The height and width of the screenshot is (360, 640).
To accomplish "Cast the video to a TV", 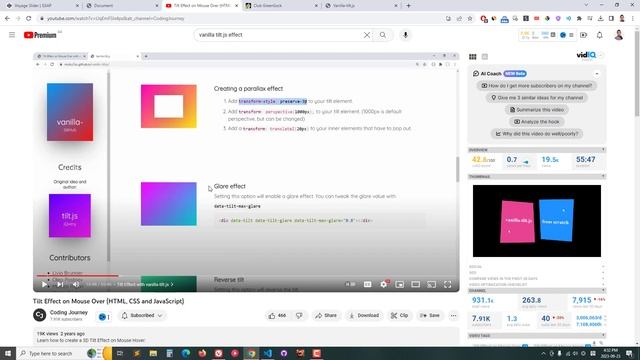I will click(431, 284).
